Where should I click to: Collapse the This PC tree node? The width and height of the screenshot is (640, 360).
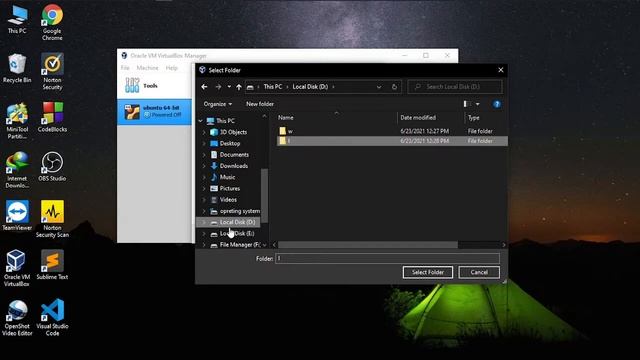point(200,121)
